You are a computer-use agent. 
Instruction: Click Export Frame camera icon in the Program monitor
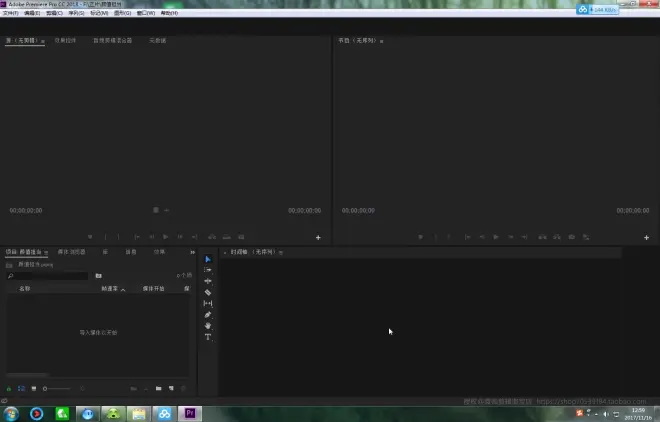pyautogui.click(x=572, y=237)
